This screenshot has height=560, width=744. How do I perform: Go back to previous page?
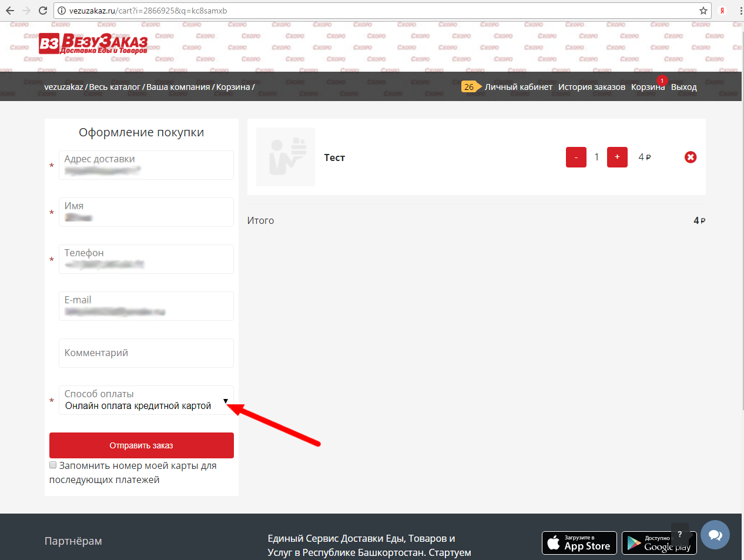click(10, 11)
